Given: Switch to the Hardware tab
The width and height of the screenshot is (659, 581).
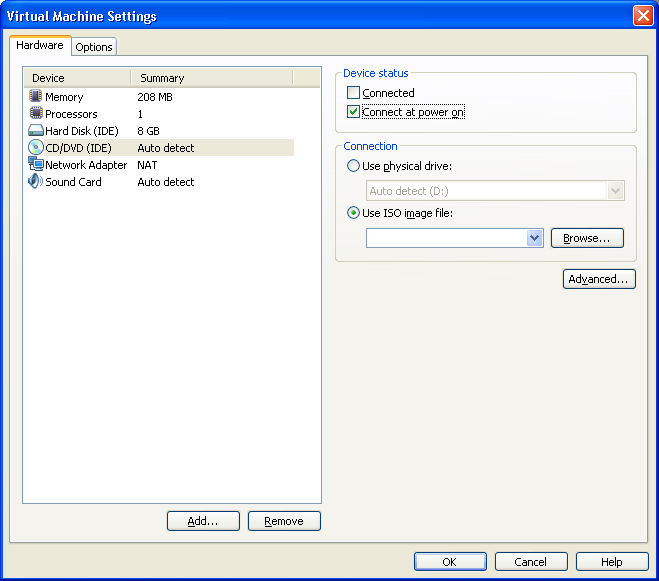Looking at the screenshot, I should (x=40, y=45).
